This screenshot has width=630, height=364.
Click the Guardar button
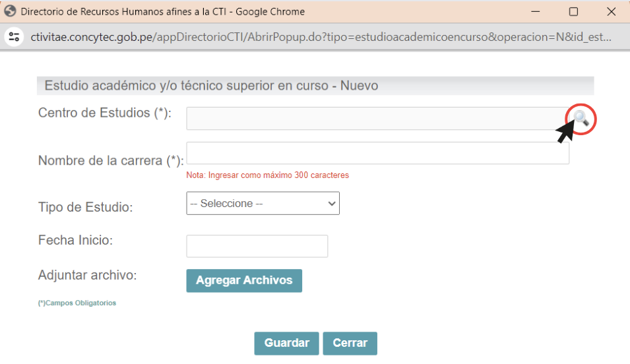(x=286, y=343)
